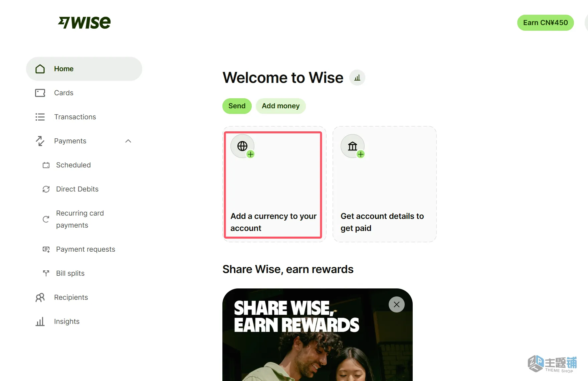Open Bill splits
588x381 pixels.
coord(70,273)
